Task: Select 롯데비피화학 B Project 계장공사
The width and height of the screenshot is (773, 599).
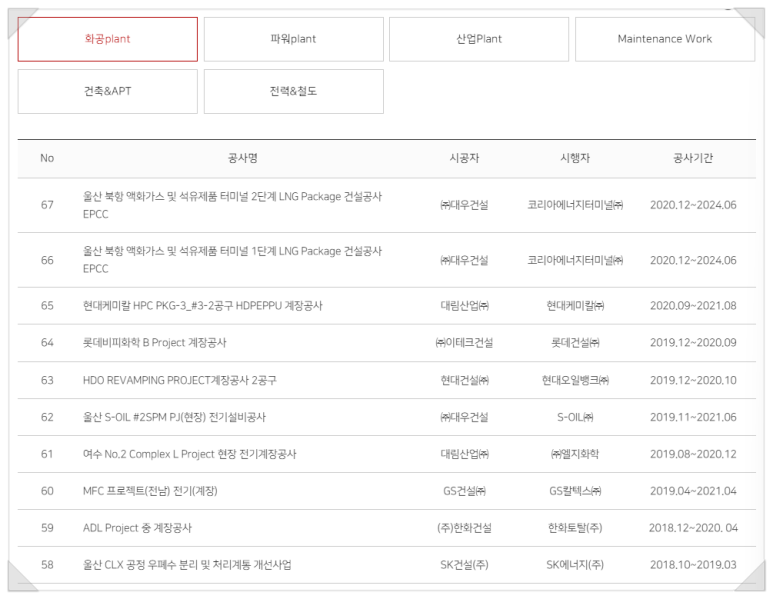Action: click(x=154, y=343)
